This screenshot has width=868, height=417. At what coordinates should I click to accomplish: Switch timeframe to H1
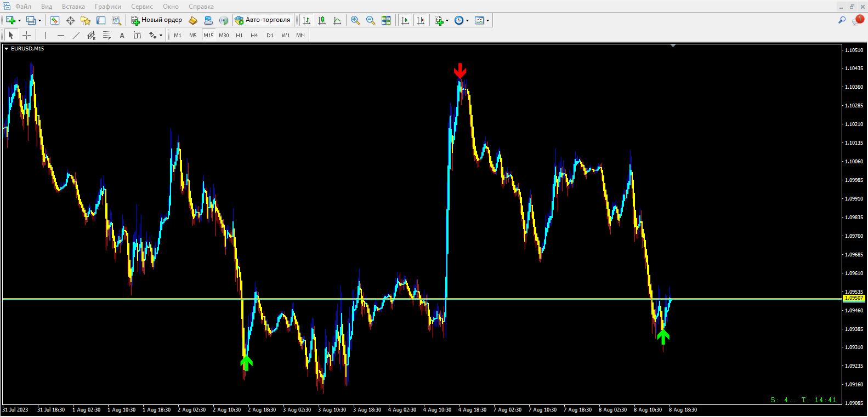pyautogui.click(x=239, y=35)
